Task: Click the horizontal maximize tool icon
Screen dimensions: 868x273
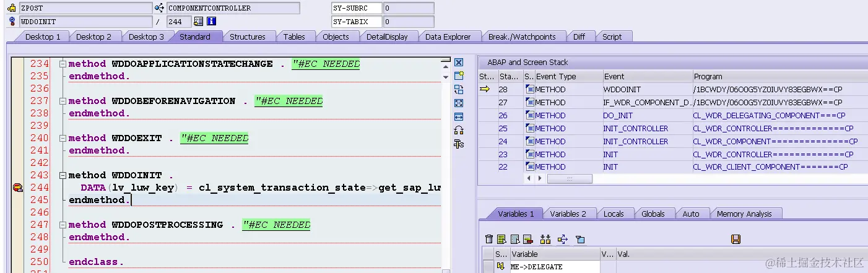Action: pos(459,116)
